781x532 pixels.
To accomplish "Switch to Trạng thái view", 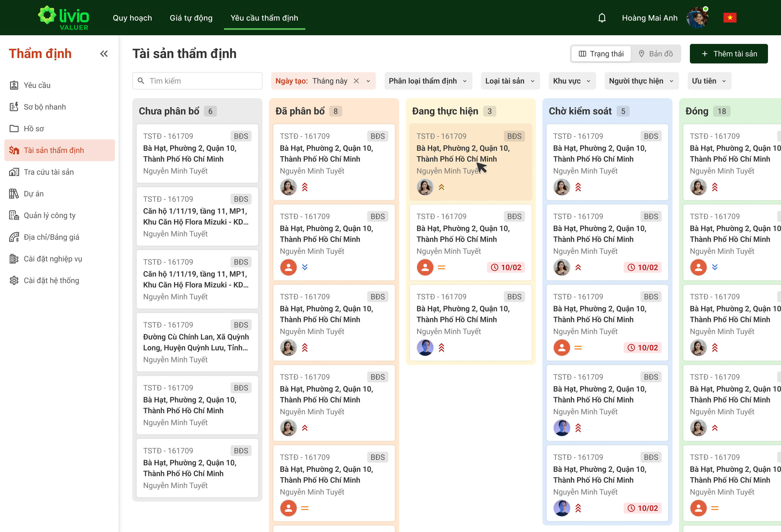I will pyautogui.click(x=601, y=54).
